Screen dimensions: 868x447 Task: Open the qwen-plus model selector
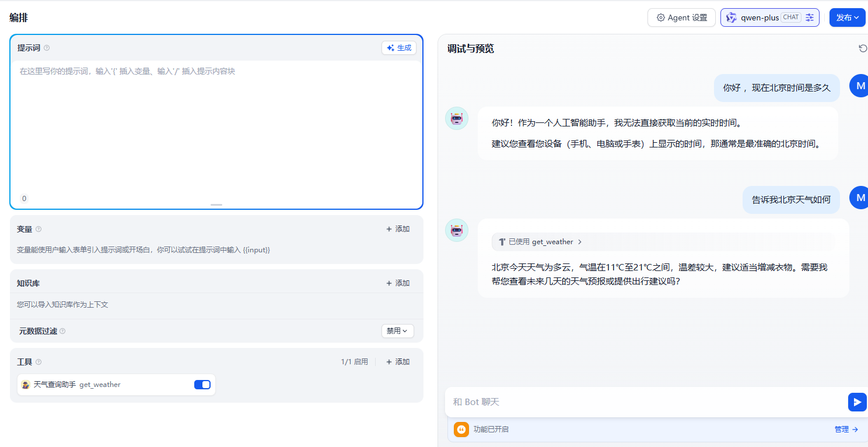tap(760, 17)
